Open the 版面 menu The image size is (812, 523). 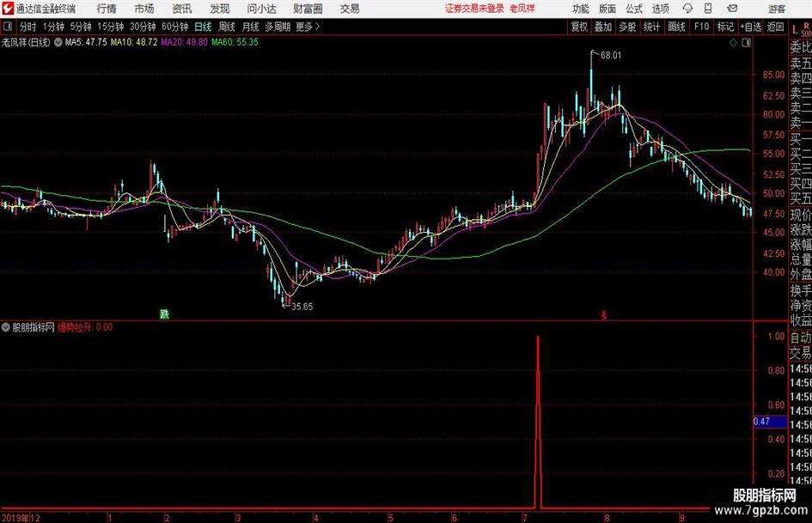[607, 9]
